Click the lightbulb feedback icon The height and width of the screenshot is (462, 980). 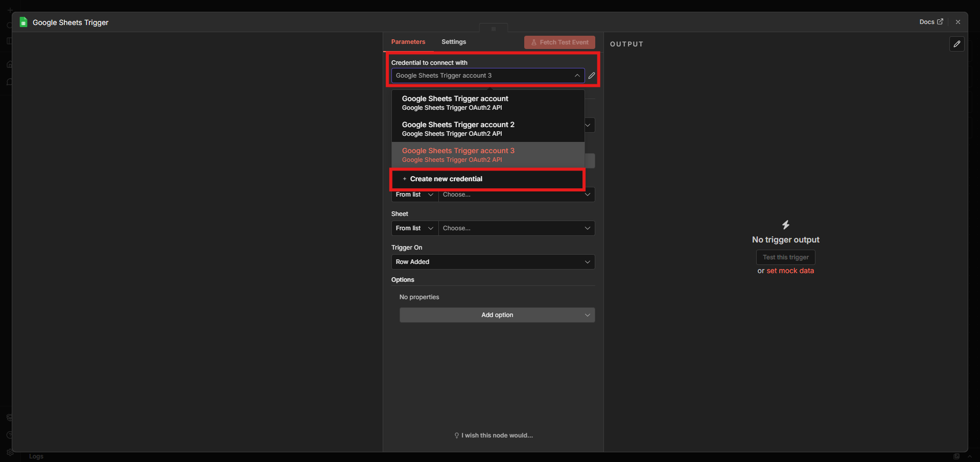click(x=456, y=435)
